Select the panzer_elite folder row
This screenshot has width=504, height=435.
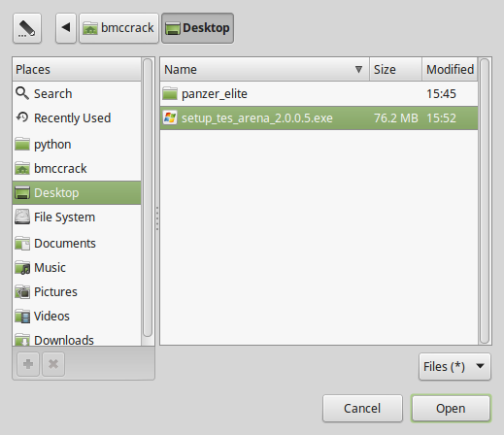click(x=319, y=93)
